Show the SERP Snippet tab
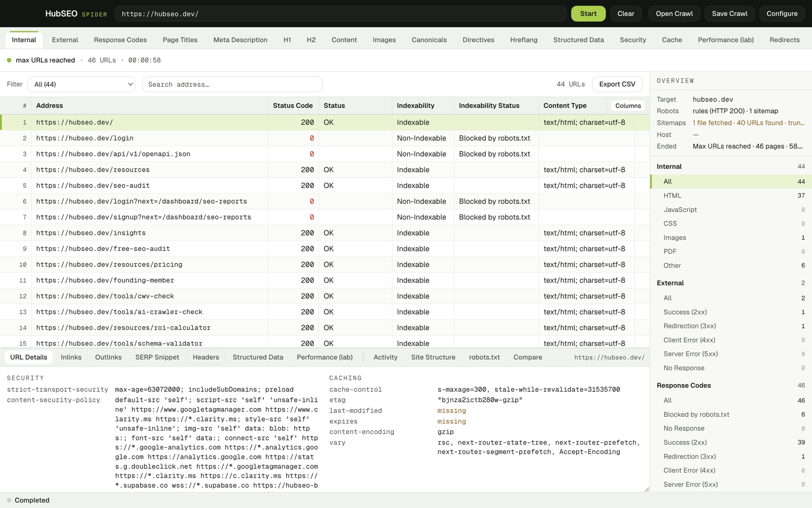812x508 pixels. (x=157, y=357)
